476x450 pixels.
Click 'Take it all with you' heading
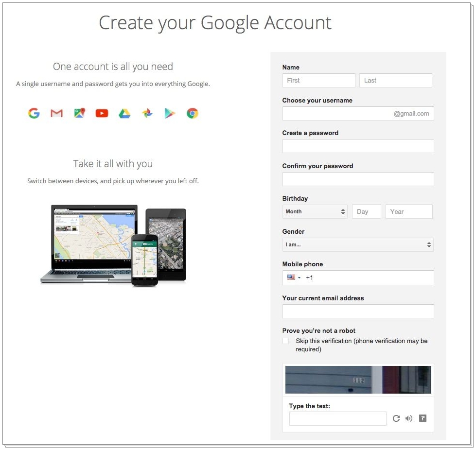[x=113, y=164]
